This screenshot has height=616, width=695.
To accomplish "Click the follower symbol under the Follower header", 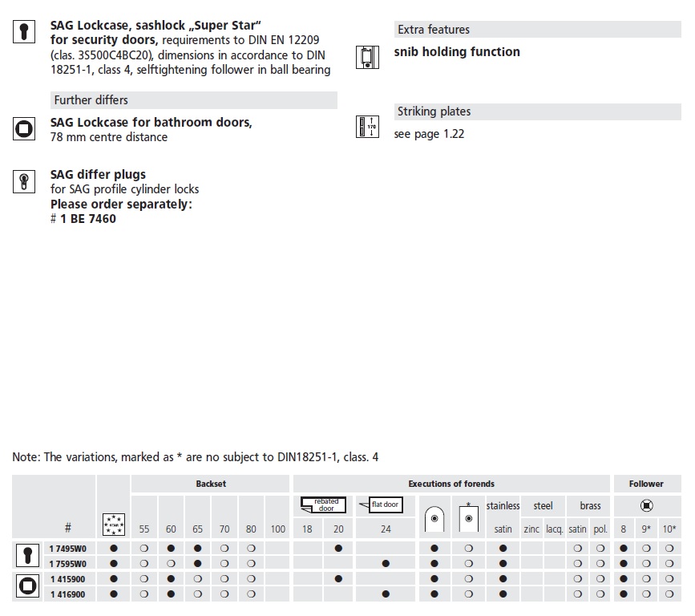I will (x=647, y=505).
